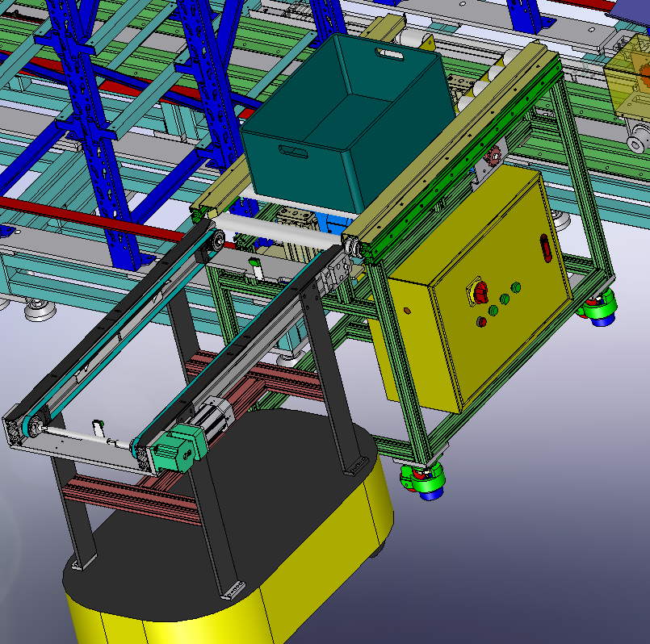Select the white roller between the two belt conveyors
The height and width of the screenshot is (644, 650).
point(278,231)
